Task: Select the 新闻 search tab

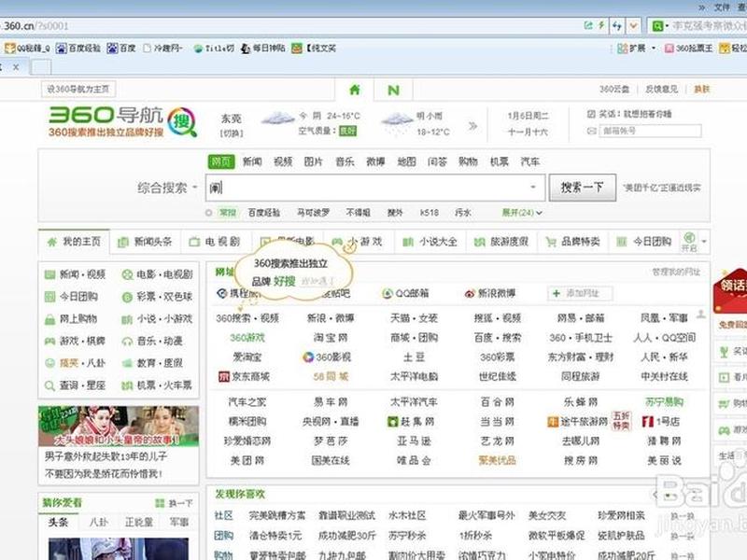Action: coord(252,161)
